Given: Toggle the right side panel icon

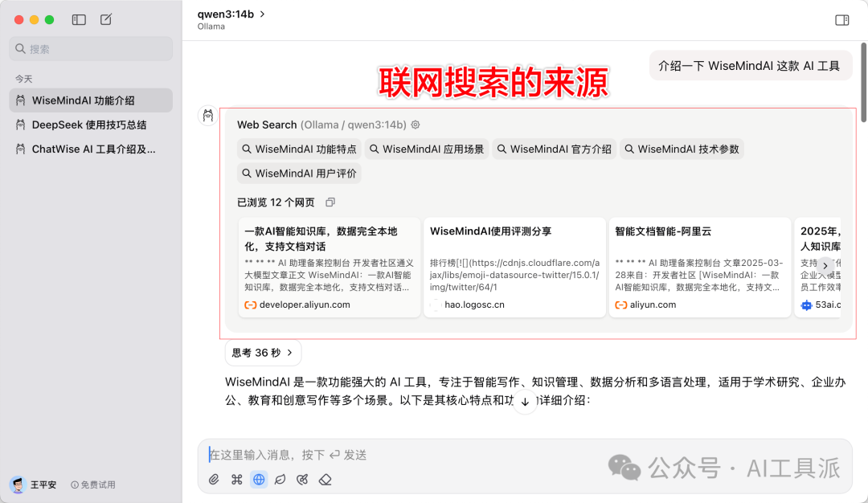Looking at the screenshot, I should (x=842, y=20).
